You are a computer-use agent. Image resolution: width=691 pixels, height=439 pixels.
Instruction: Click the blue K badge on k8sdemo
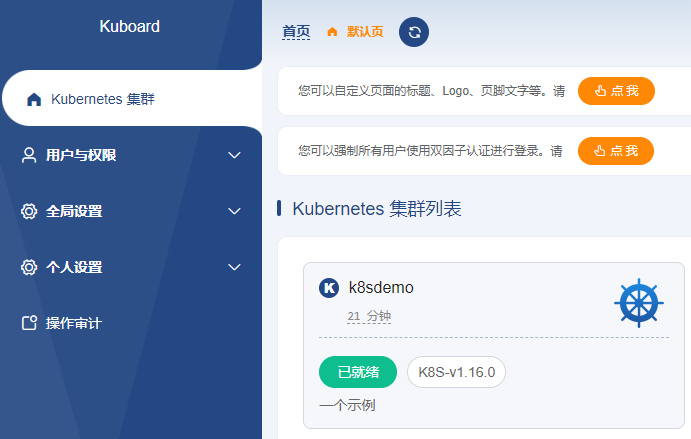(x=329, y=288)
